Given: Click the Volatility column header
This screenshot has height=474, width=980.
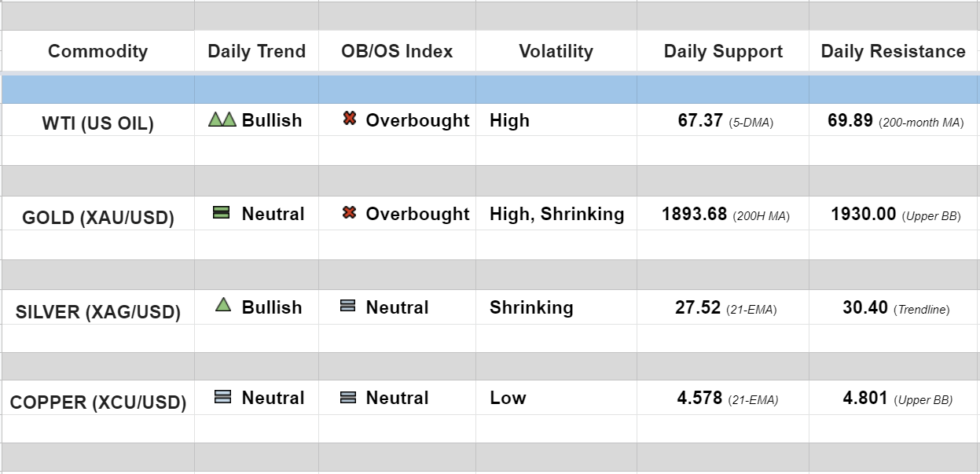Looking at the screenshot, I should click(556, 52).
